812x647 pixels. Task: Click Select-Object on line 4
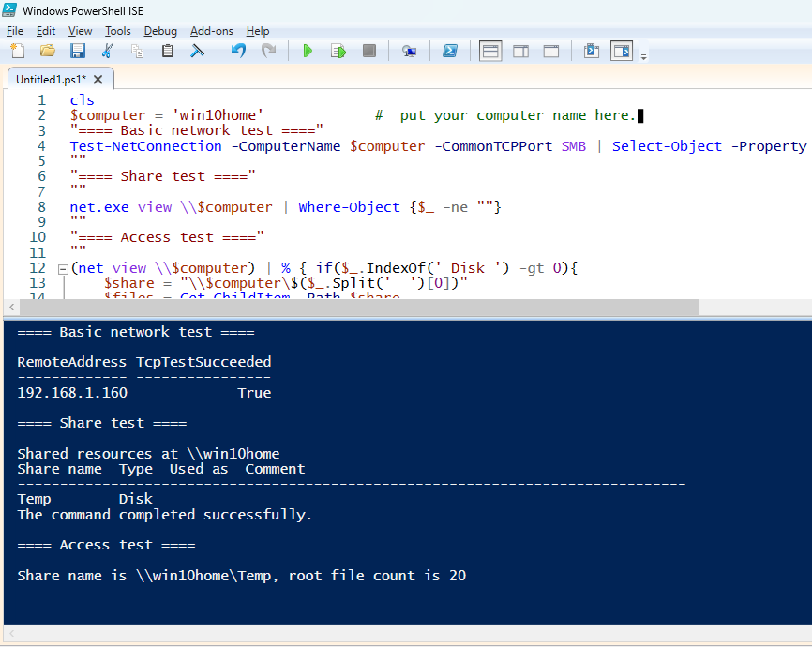tap(667, 146)
